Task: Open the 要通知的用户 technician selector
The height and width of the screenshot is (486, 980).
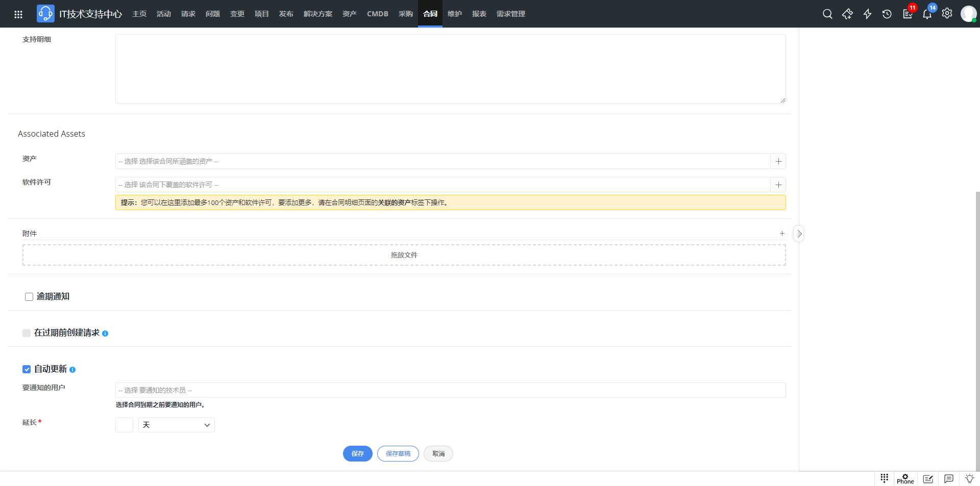Action: click(x=450, y=390)
